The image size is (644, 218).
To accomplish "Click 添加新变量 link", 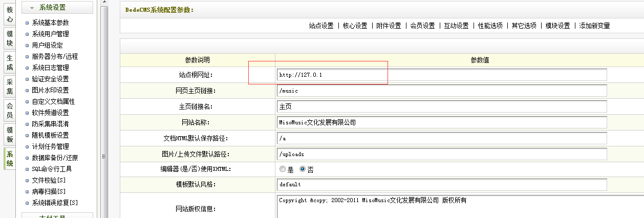I will click(594, 26).
